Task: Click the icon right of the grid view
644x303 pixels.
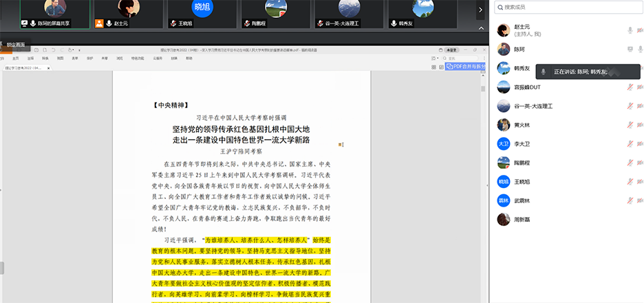Action: (441, 67)
